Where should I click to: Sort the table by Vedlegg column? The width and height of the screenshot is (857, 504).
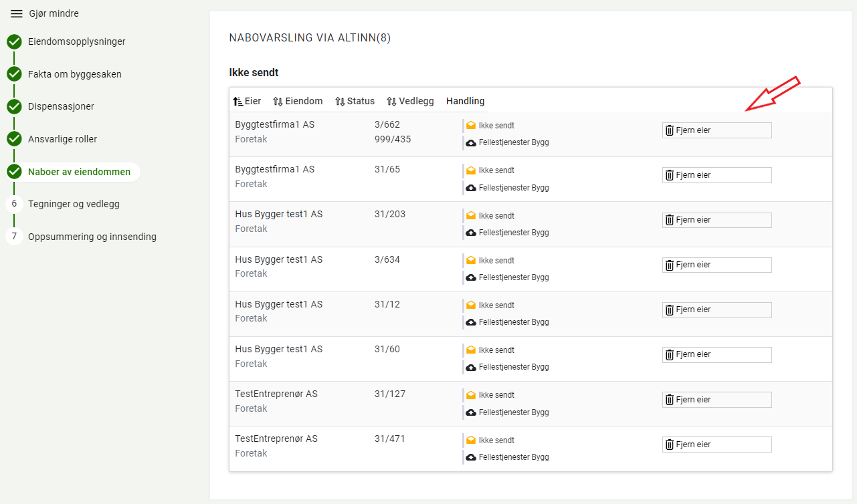(x=410, y=102)
